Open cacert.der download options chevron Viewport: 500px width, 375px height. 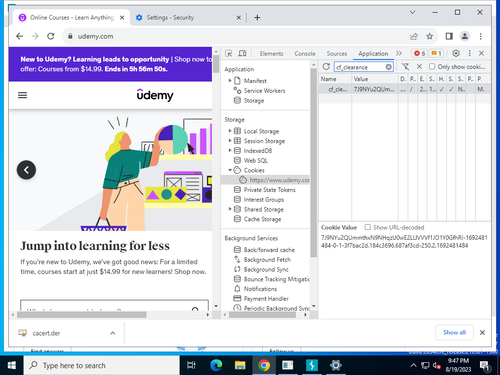pyautogui.click(x=113, y=333)
